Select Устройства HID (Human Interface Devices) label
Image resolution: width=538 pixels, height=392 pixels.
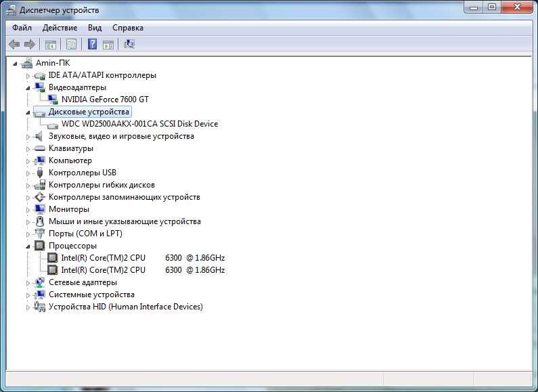tap(126, 307)
